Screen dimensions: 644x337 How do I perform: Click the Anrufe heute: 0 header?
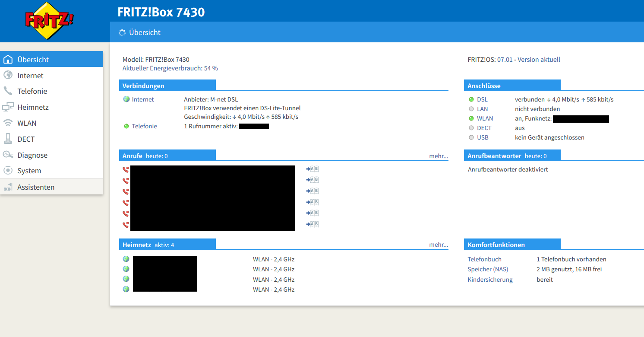click(x=167, y=156)
